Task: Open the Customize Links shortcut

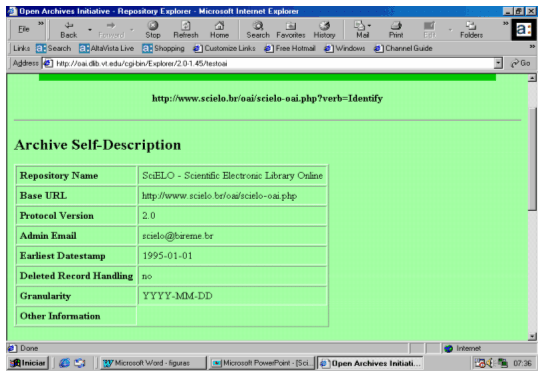Action: click(x=224, y=48)
